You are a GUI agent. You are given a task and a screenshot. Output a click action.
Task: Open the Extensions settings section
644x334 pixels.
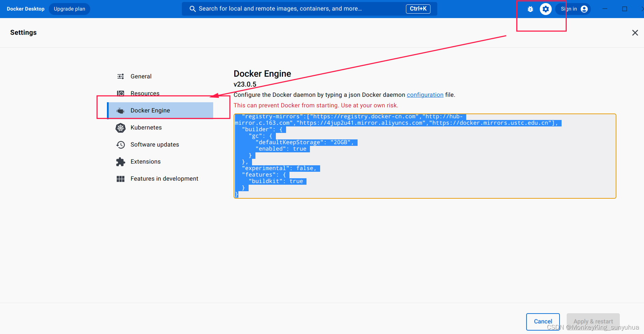tap(160, 162)
